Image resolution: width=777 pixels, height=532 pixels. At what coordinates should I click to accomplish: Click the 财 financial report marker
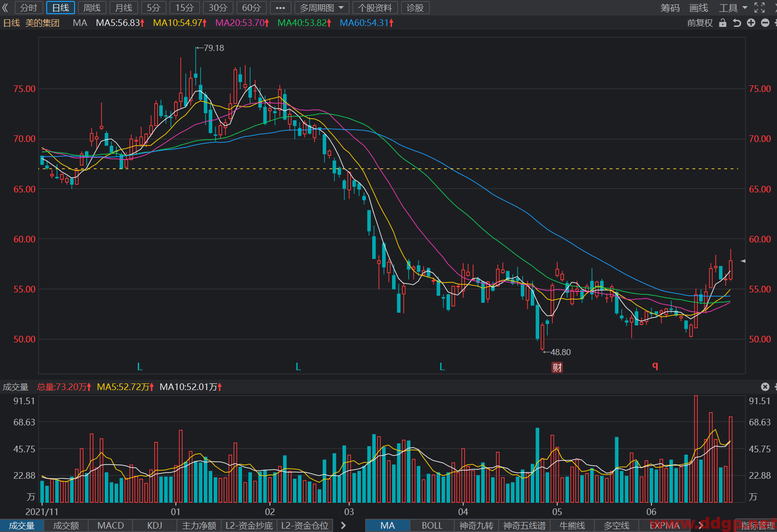pyautogui.click(x=557, y=367)
